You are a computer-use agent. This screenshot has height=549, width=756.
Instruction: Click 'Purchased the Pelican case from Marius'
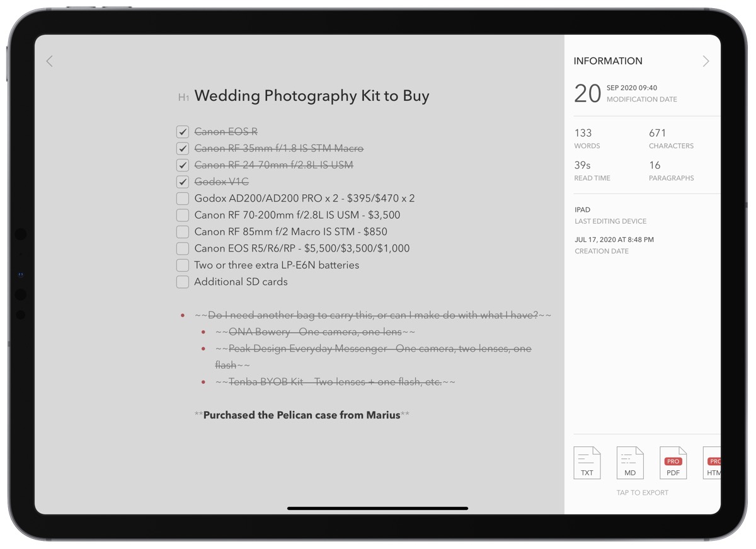click(x=302, y=415)
